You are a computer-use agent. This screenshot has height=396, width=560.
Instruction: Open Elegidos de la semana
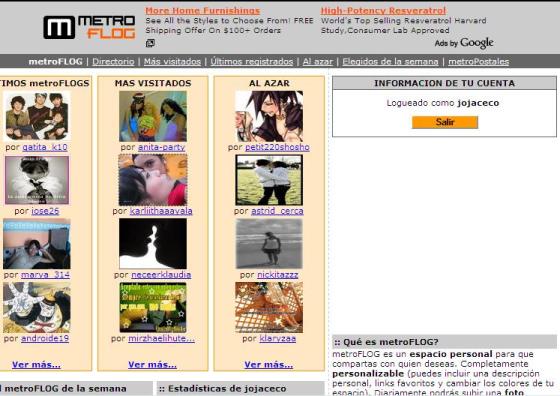point(390,61)
